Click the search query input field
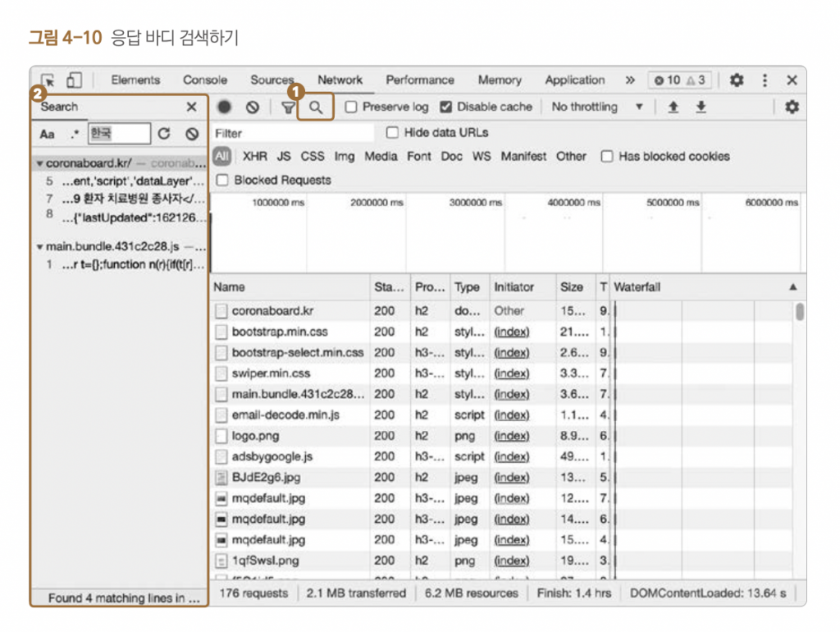This screenshot has height=632, width=840. 120,134
